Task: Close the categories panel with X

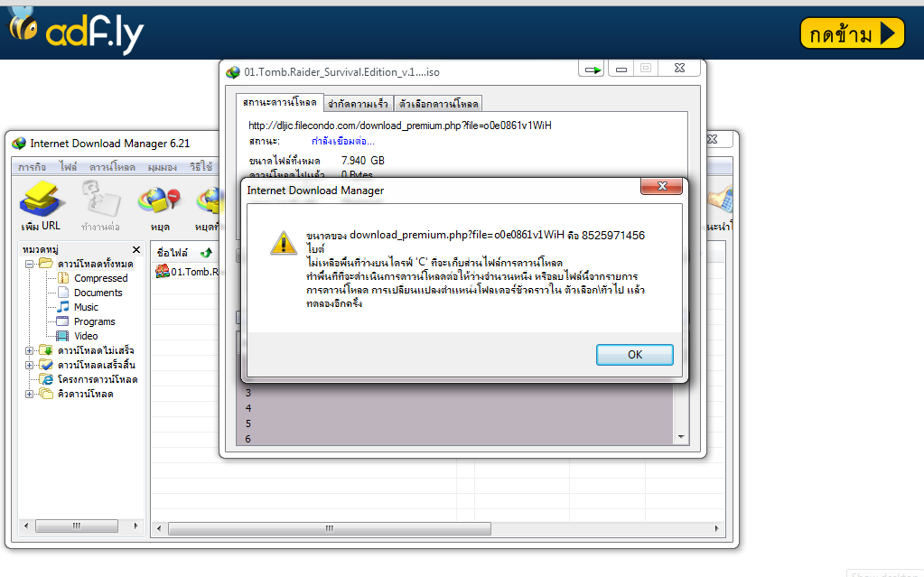Action: tap(136, 250)
